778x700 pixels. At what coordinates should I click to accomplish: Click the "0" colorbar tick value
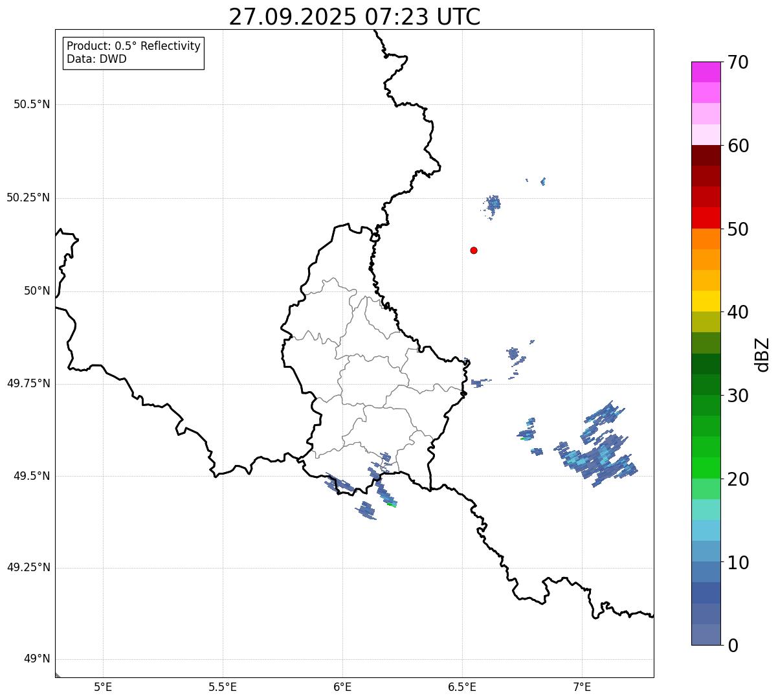point(733,646)
